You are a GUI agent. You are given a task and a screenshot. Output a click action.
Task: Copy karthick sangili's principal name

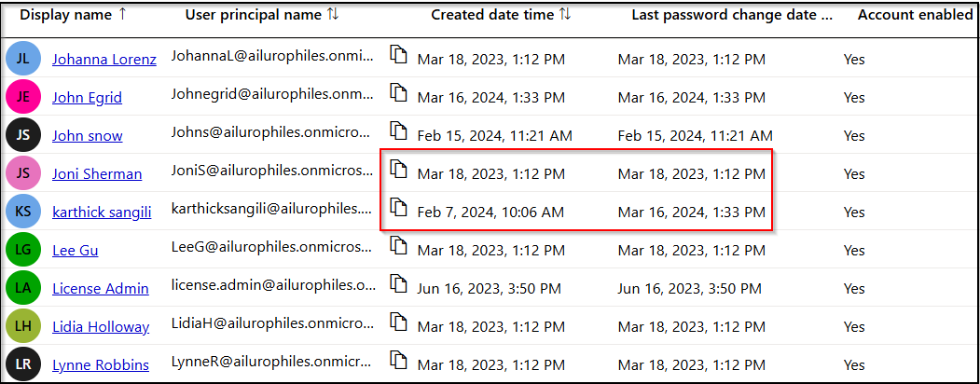point(399,208)
